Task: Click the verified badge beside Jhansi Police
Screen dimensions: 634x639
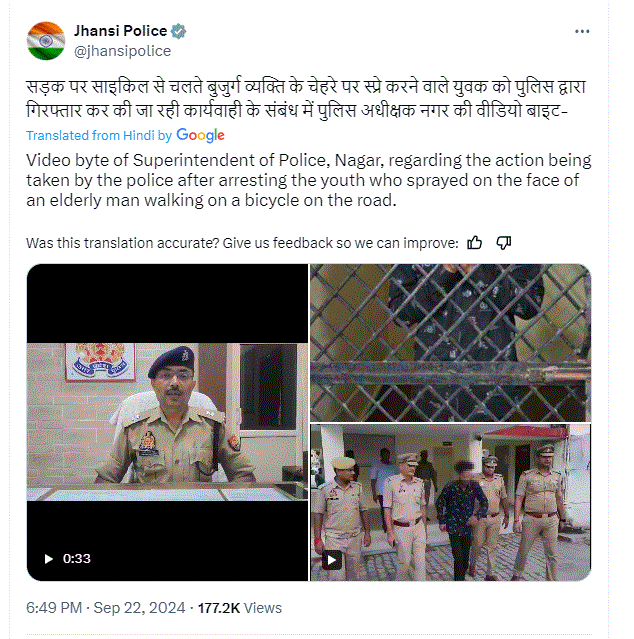Action: pyautogui.click(x=178, y=31)
